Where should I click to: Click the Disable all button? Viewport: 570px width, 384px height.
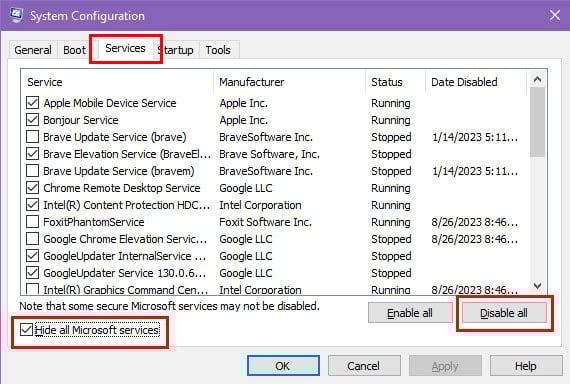[504, 313]
